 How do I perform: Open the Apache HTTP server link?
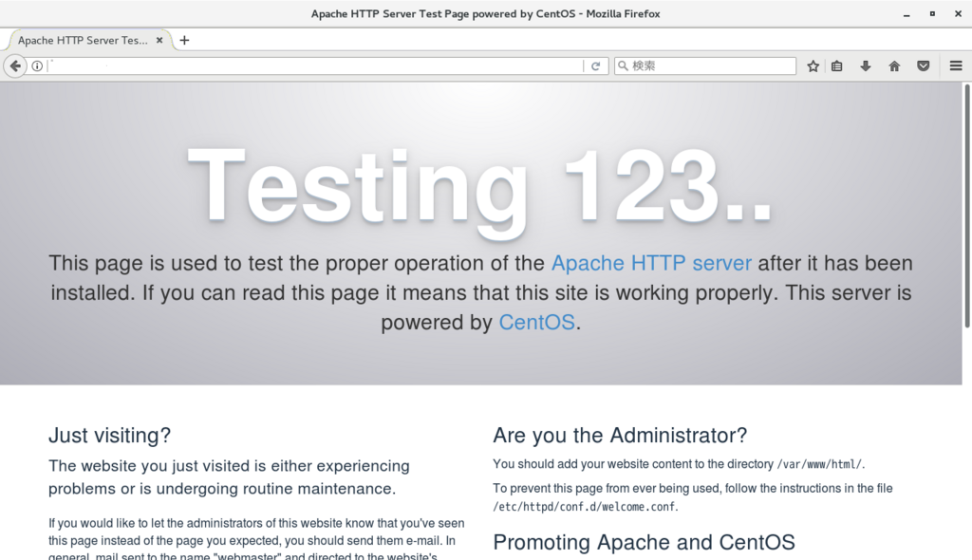(x=651, y=263)
